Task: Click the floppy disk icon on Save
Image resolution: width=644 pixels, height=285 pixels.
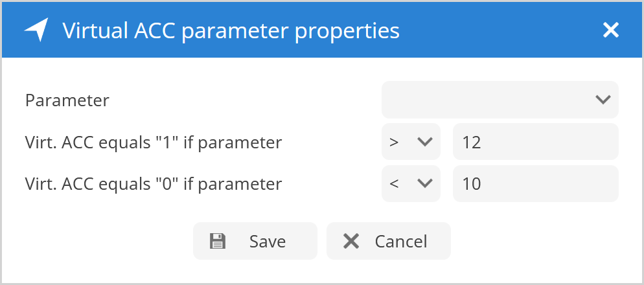Action: tap(218, 242)
